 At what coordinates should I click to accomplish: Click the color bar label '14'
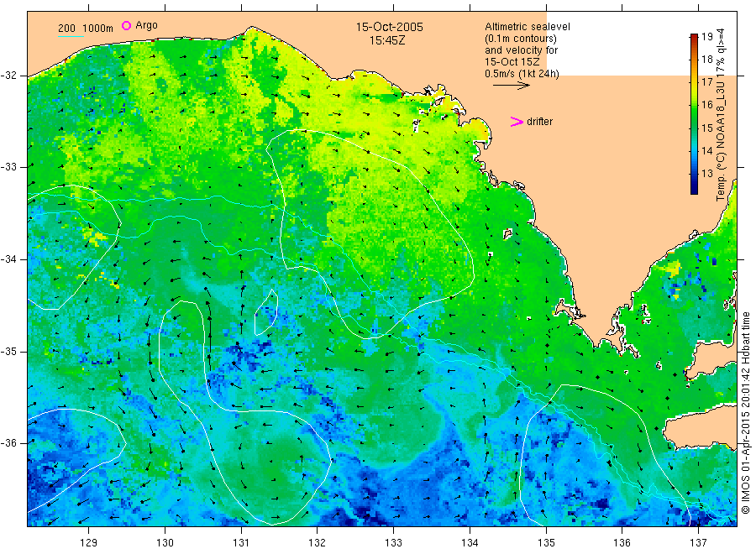pyautogui.click(x=706, y=151)
